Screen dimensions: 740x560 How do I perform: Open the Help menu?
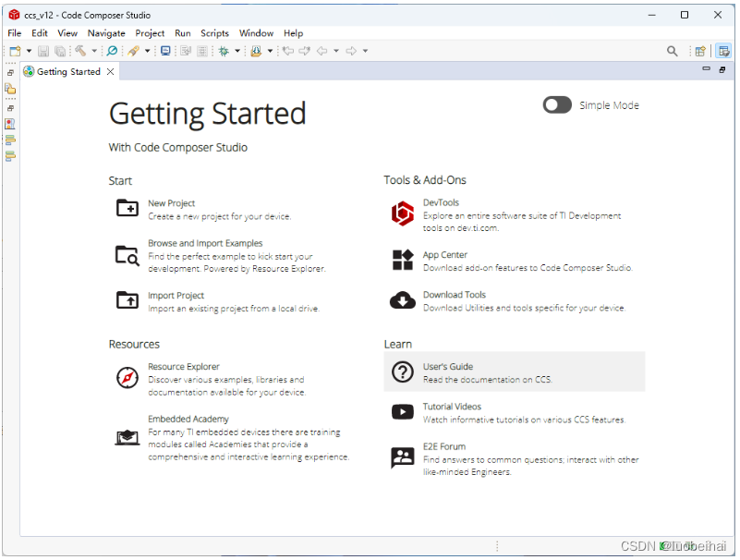(x=293, y=33)
